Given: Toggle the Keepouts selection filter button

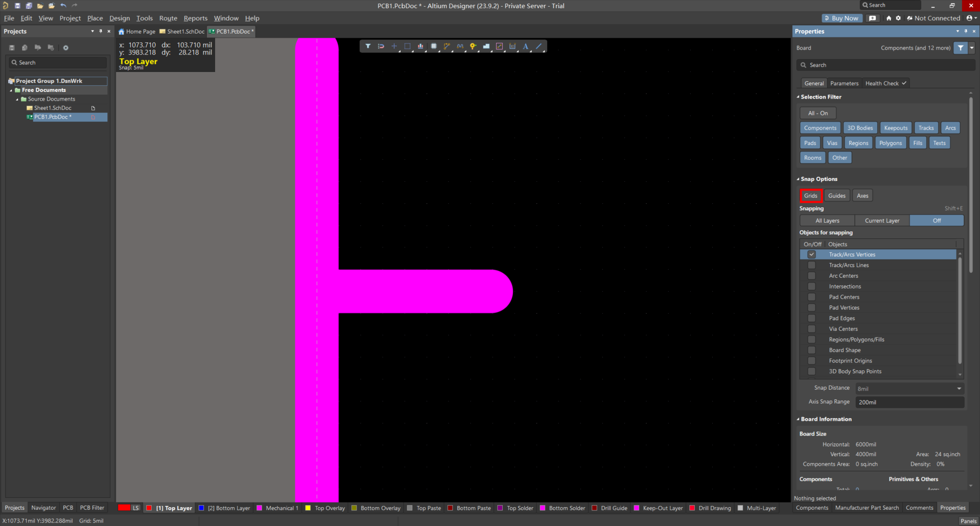Looking at the screenshot, I should tap(896, 128).
